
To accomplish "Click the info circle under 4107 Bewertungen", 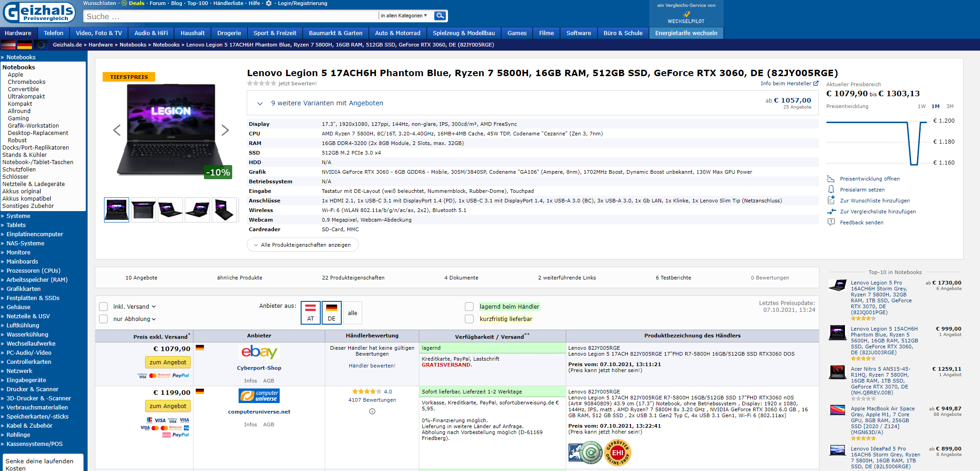I will [x=372, y=411].
